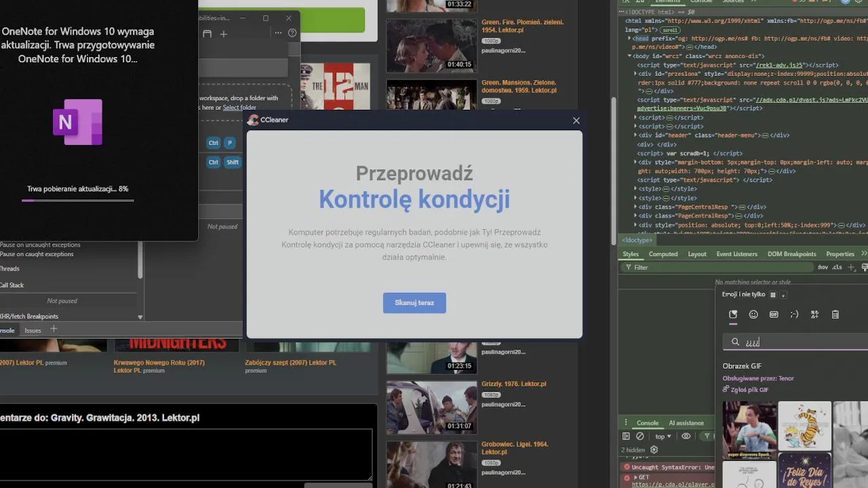Open the AI assistance drawer tab
868x488 pixels.
pos(686,423)
